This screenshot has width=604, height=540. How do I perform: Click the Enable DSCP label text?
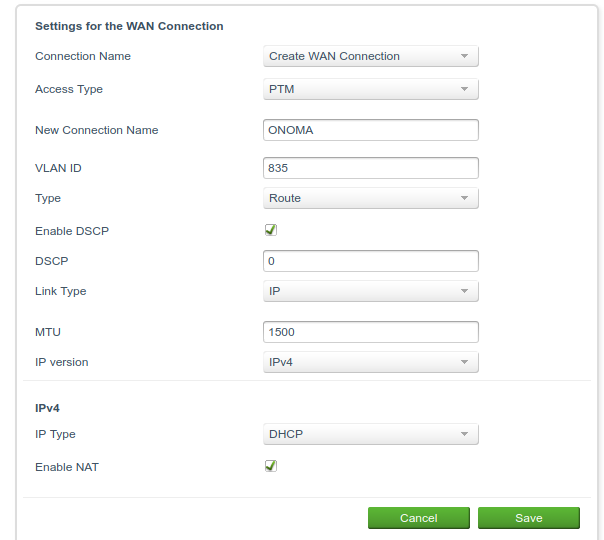(x=72, y=231)
